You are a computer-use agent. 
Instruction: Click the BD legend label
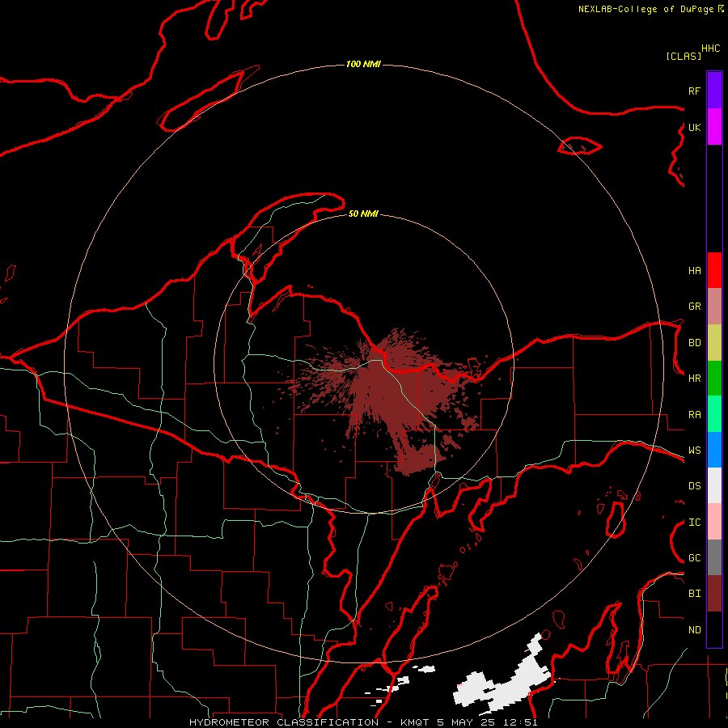point(694,343)
